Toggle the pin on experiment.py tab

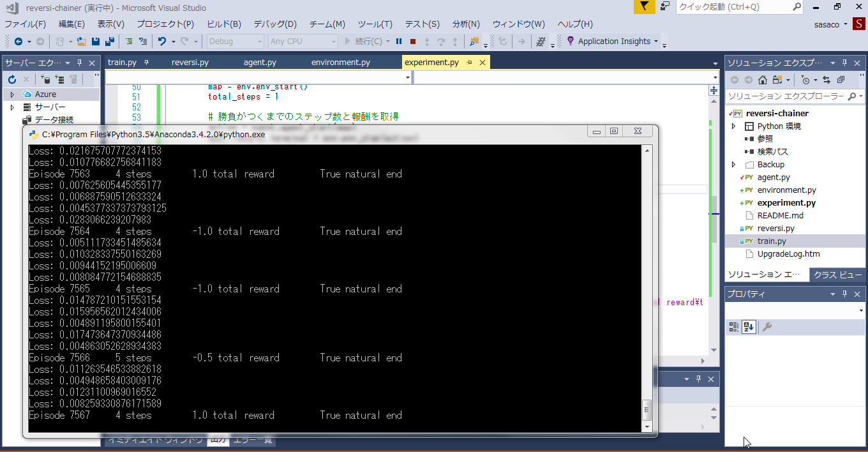(x=469, y=63)
